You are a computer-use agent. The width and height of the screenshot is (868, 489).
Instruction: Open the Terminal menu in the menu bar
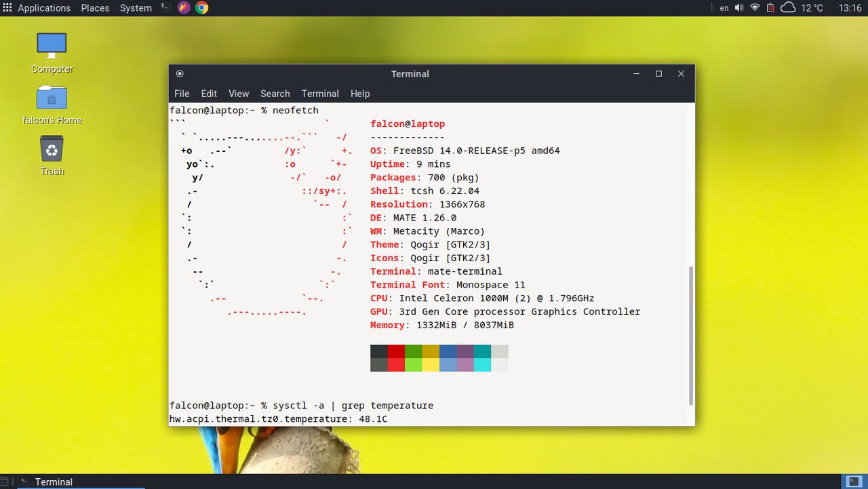(320, 94)
